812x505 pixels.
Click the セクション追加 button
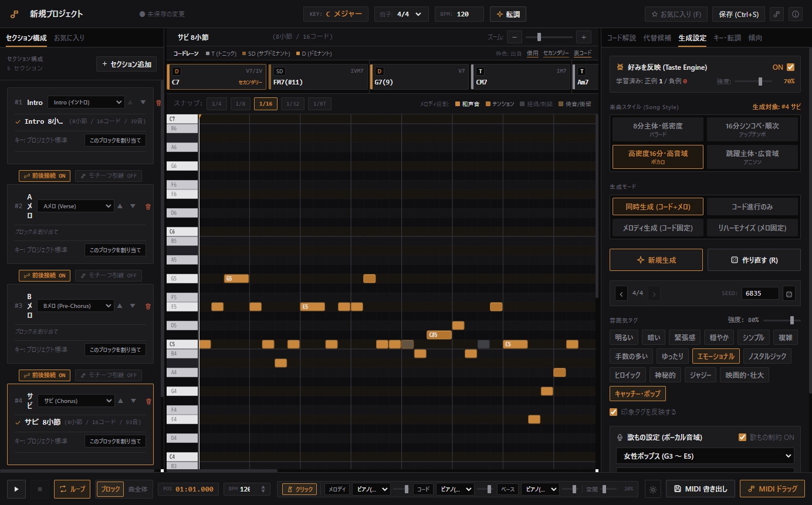(126, 64)
